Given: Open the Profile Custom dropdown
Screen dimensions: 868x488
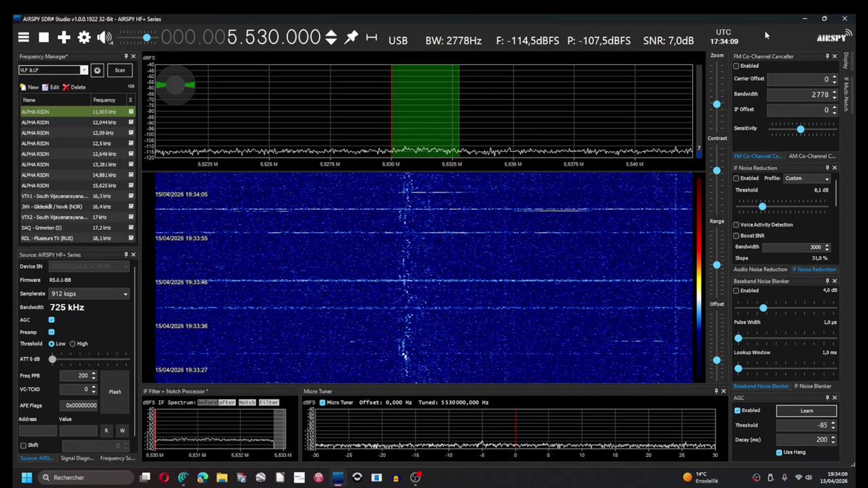Looking at the screenshot, I should click(x=807, y=178).
